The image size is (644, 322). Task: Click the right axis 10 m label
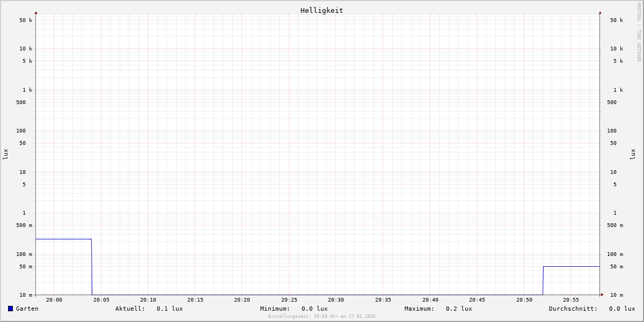(617, 295)
